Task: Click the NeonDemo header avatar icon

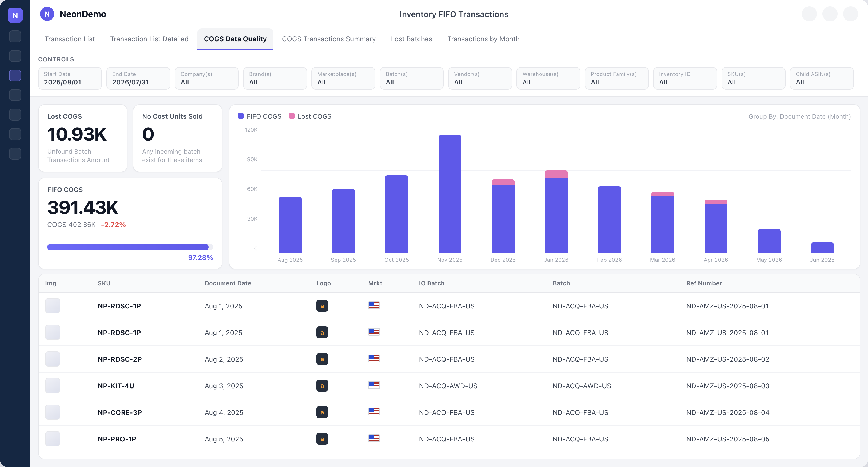Action: pos(47,14)
